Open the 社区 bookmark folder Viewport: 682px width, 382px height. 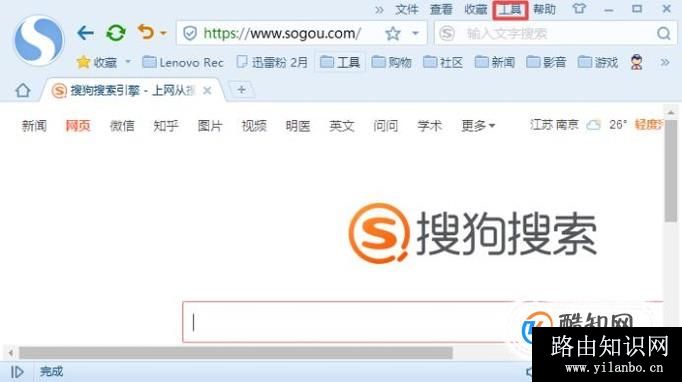click(443, 63)
